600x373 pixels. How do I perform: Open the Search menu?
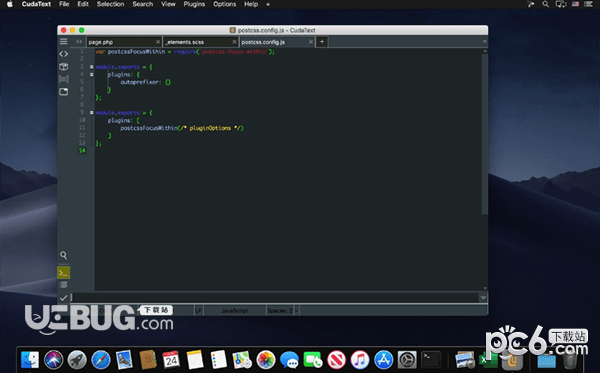pyautogui.click(x=142, y=4)
